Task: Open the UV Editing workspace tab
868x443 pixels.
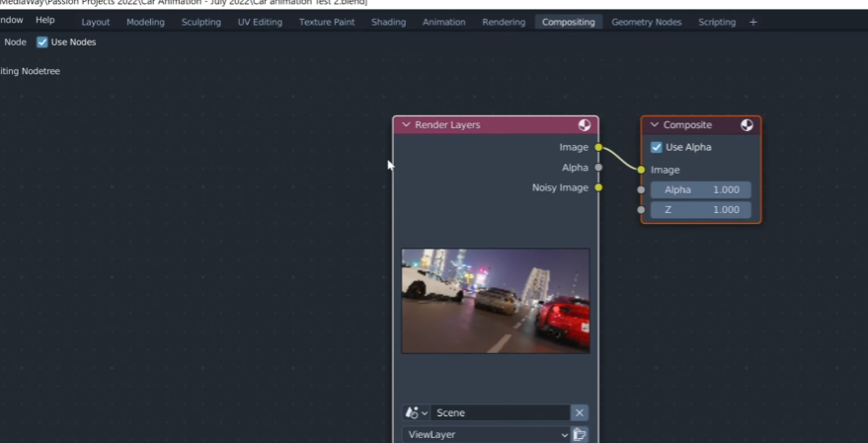Action: click(260, 22)
